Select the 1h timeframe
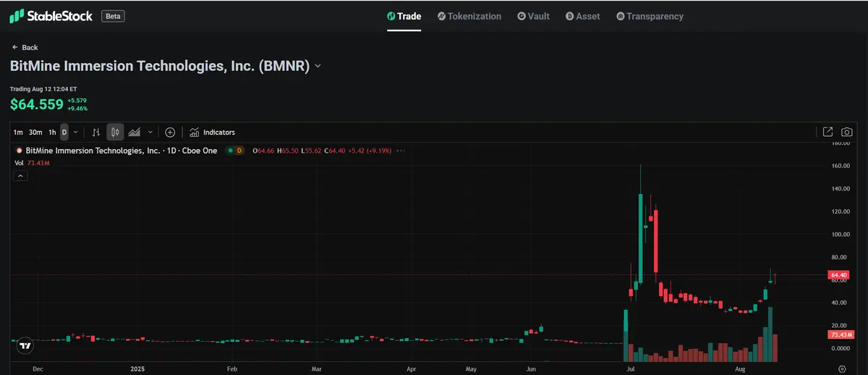 coord(52,132)
